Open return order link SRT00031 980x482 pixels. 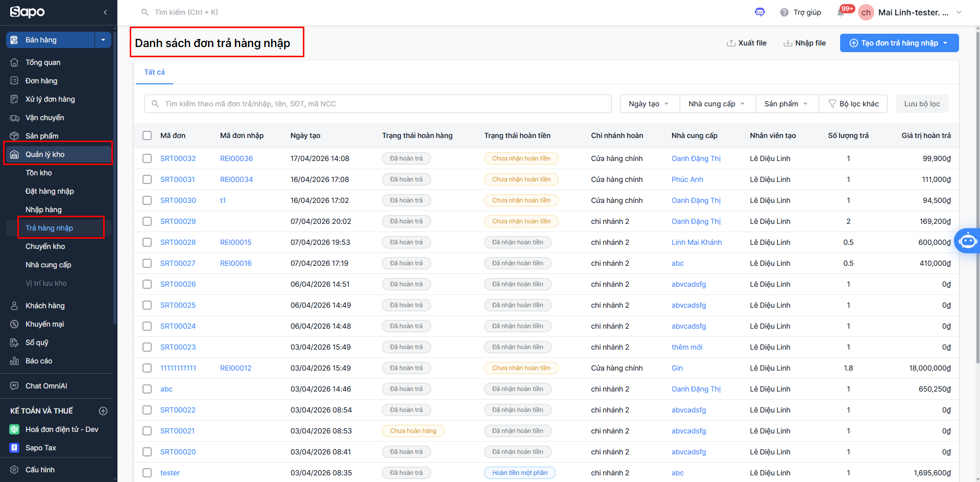click(177, 179)
